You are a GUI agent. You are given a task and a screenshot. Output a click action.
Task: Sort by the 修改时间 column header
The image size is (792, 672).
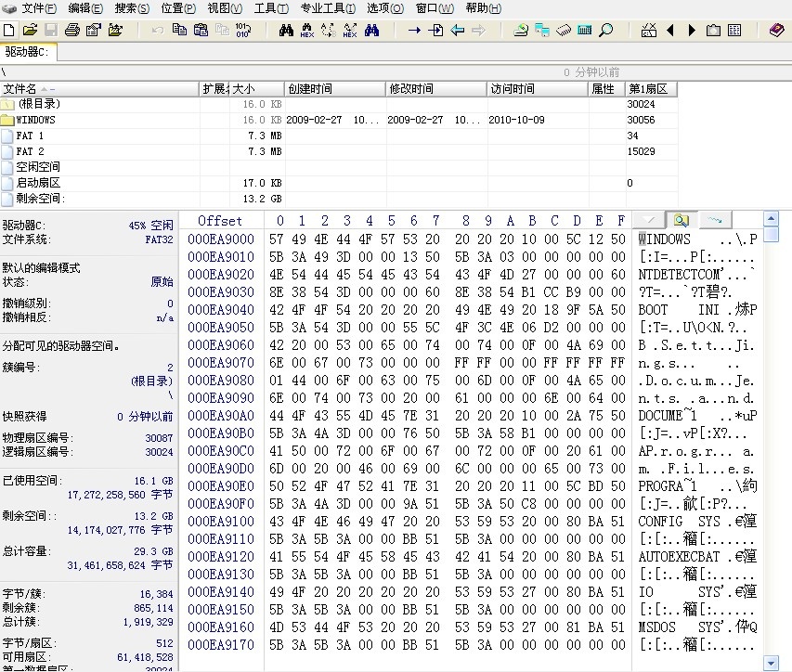point(436,89)
